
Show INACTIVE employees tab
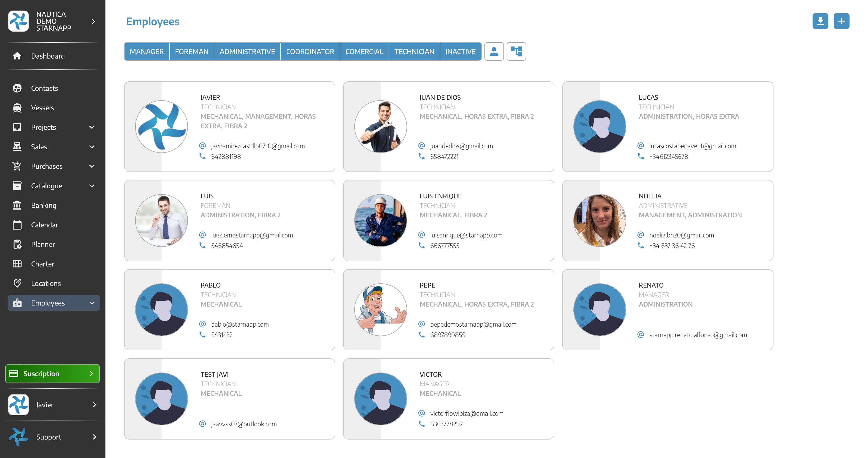tap(460, 51)
